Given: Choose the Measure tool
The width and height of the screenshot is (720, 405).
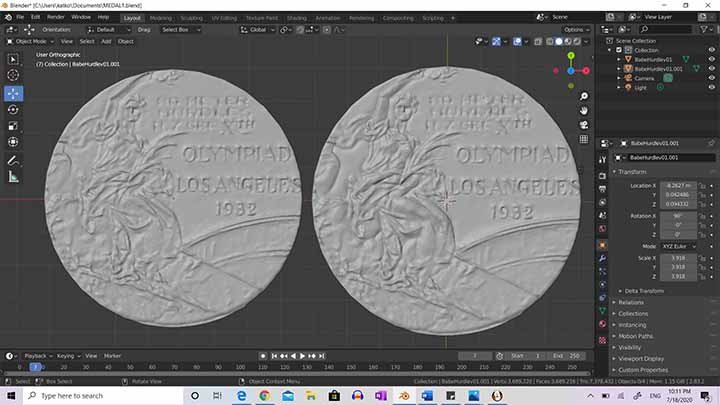Looking at the screenshot, I should click(x=14, y=176).
